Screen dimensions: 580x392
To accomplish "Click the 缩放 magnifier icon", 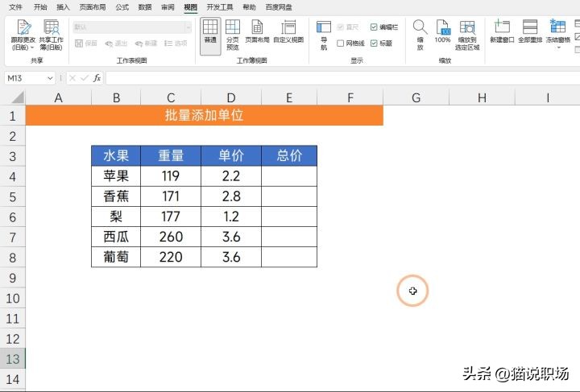I will point(420,27).
